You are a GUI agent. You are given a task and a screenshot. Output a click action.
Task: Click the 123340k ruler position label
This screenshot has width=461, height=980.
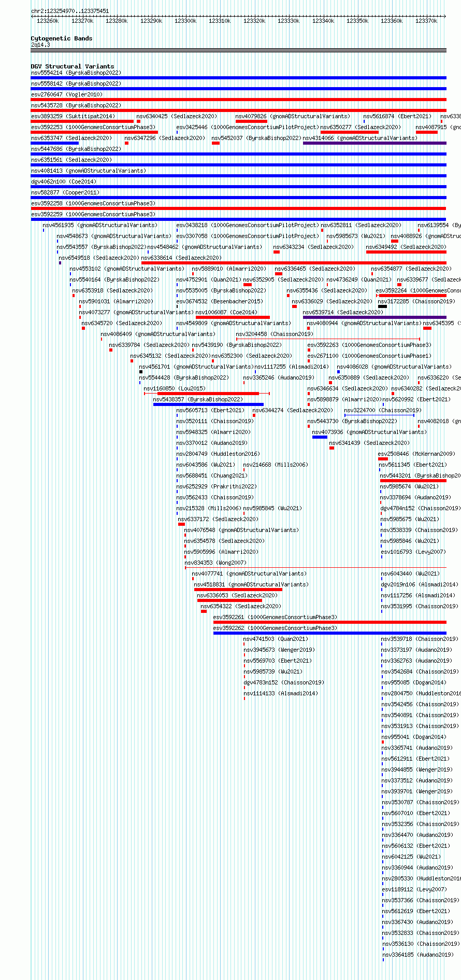(x=323, y=21)
